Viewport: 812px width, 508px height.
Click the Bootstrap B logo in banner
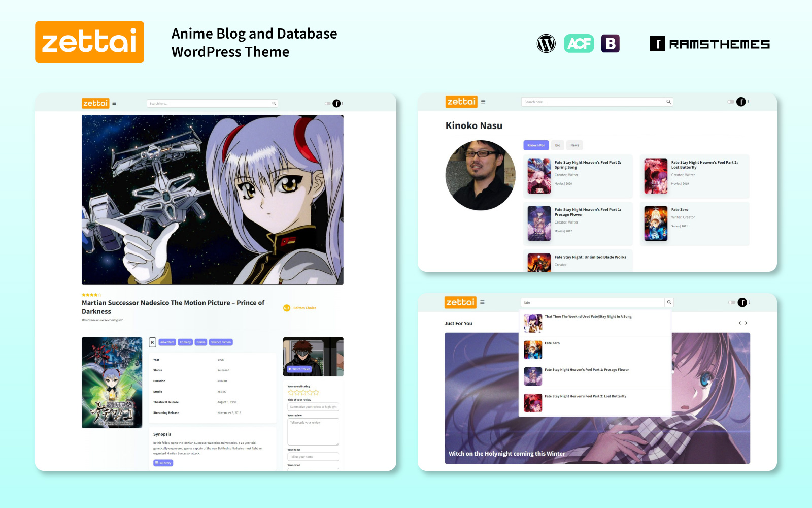pyautogui.click(x=611, y=44)
